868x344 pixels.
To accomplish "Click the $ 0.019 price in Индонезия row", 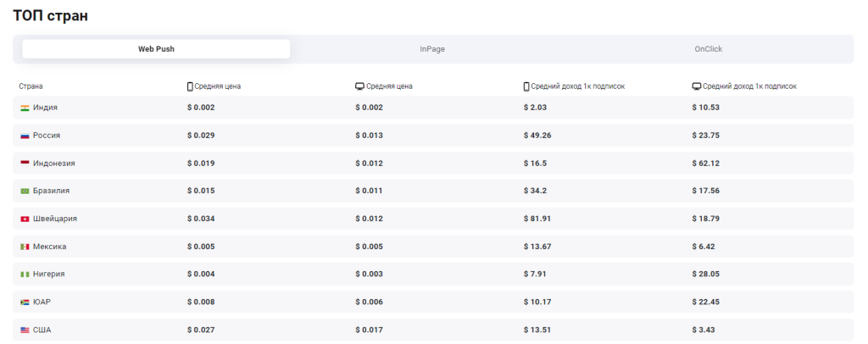I will (x=201, y=164).
